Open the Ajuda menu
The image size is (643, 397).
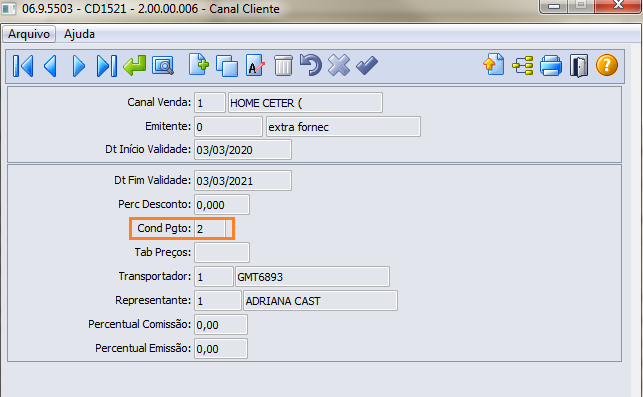point(79,34)
